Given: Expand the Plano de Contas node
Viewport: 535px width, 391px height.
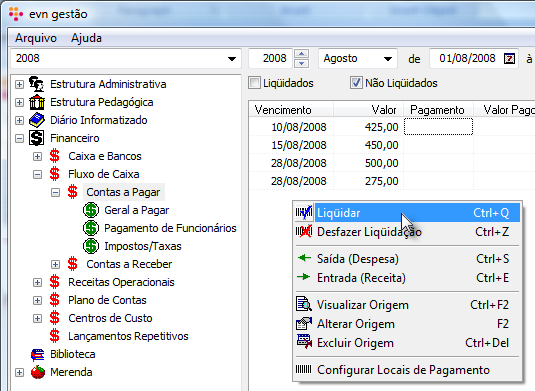Looking at the screenshot, I should [38, 301].
